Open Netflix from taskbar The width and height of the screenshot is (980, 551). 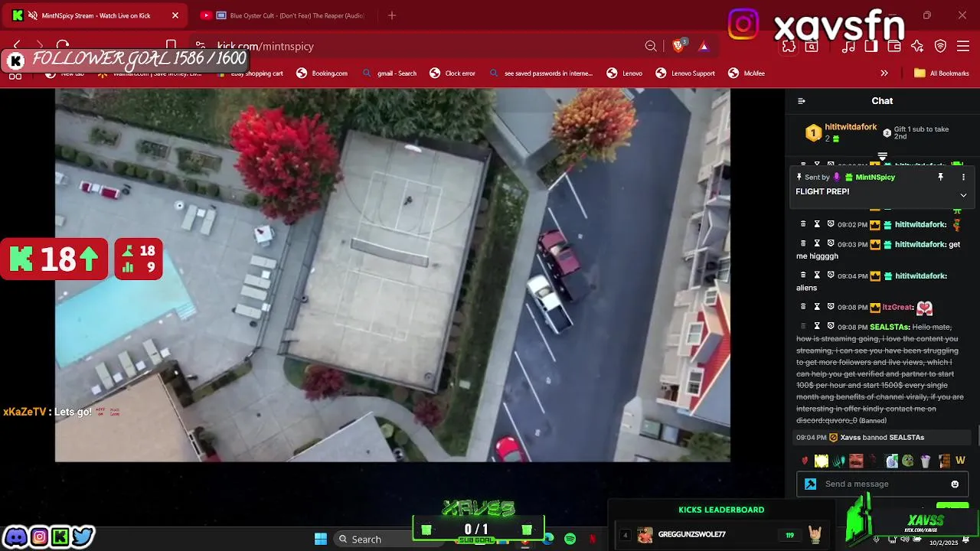[x=592, y=539]
